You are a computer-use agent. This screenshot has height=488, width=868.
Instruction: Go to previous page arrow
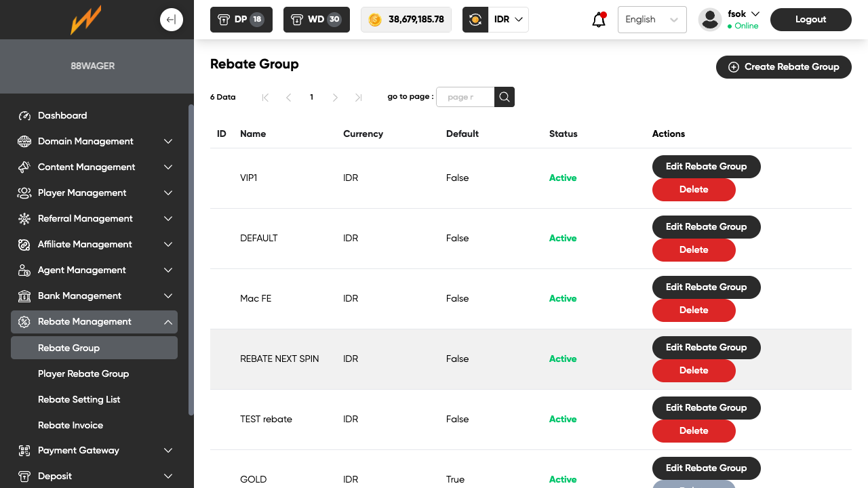(289, 98)
